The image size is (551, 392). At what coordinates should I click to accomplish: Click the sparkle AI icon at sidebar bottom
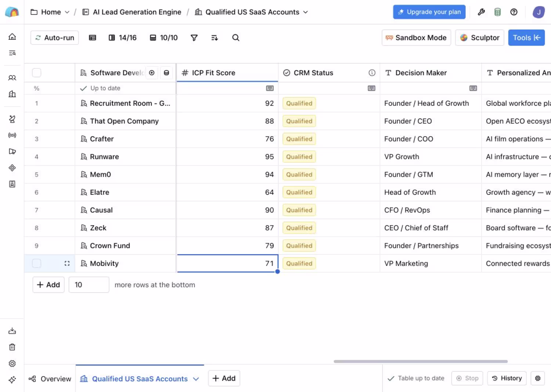[12, 380]
